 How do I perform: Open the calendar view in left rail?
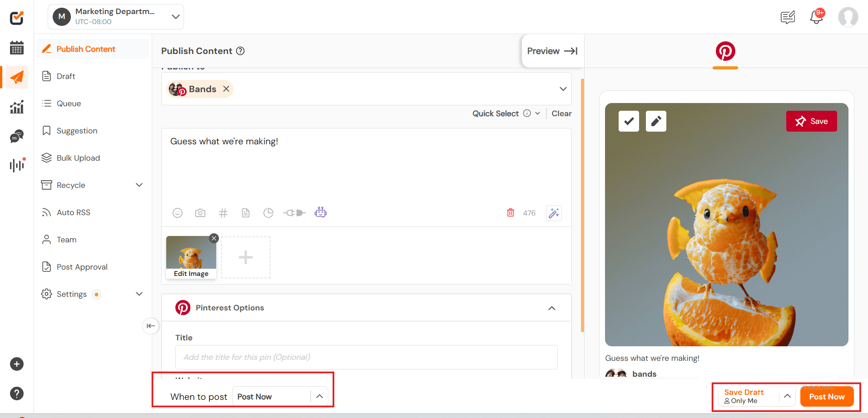[17, 48]
